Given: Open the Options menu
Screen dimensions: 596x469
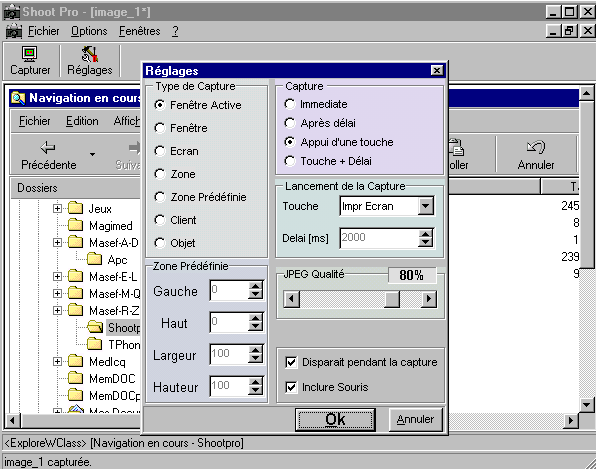Looking at the screenshot, I should coord(89,31).
